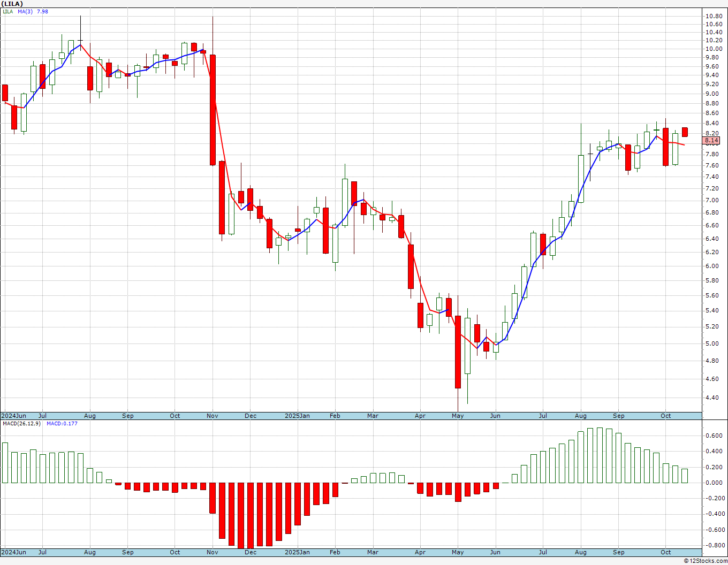Screen dimensions: 728x565
Task: Select the MA(3) 7.98 legend label
Action: tap(33, 11)
